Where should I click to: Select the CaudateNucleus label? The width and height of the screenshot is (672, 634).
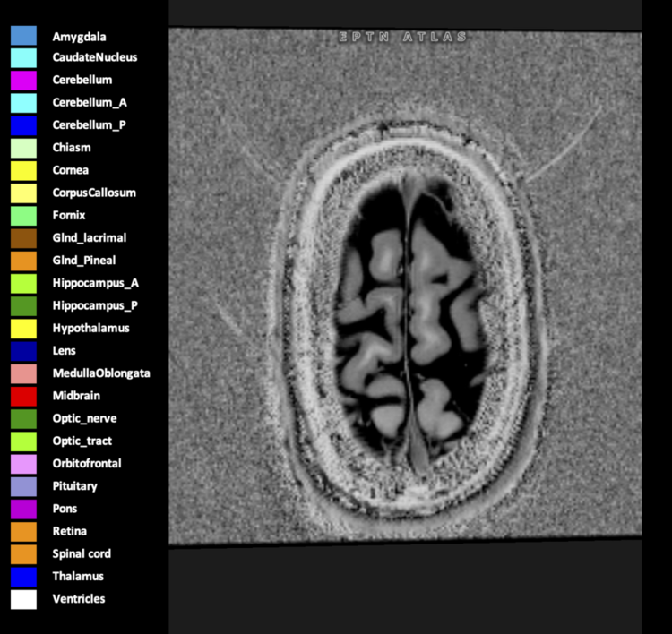[95, 57]
